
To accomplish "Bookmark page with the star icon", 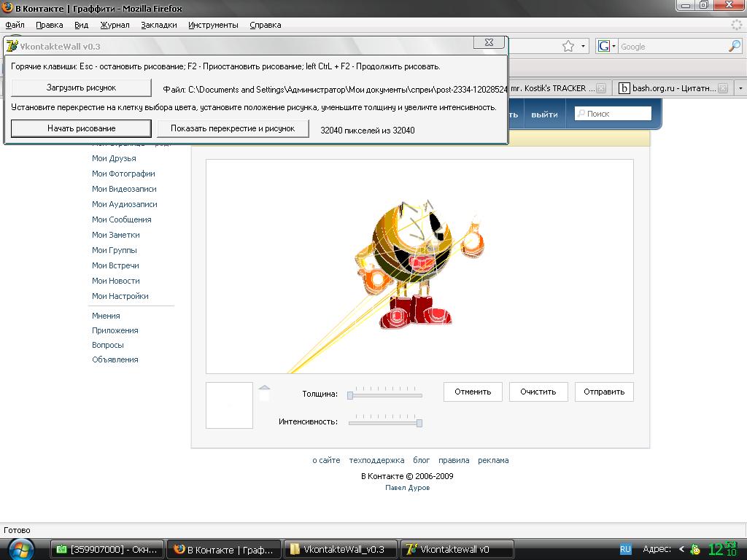I will [x=568, y=46].
